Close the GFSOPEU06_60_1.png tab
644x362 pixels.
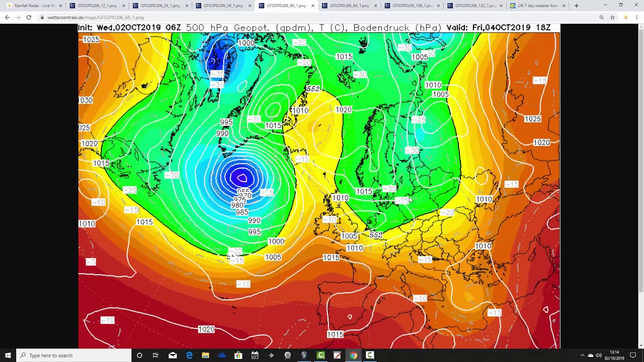312,6
